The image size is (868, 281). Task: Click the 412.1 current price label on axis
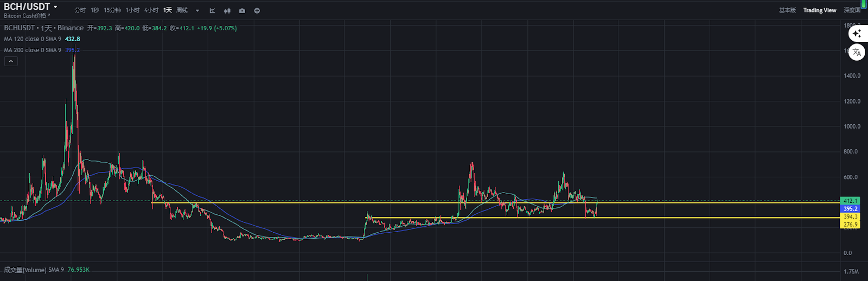point(850,201)
